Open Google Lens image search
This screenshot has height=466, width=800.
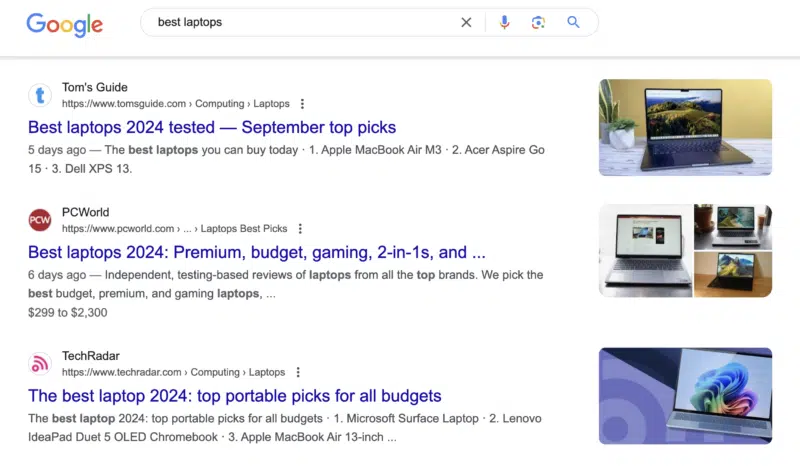coord(538,22)
